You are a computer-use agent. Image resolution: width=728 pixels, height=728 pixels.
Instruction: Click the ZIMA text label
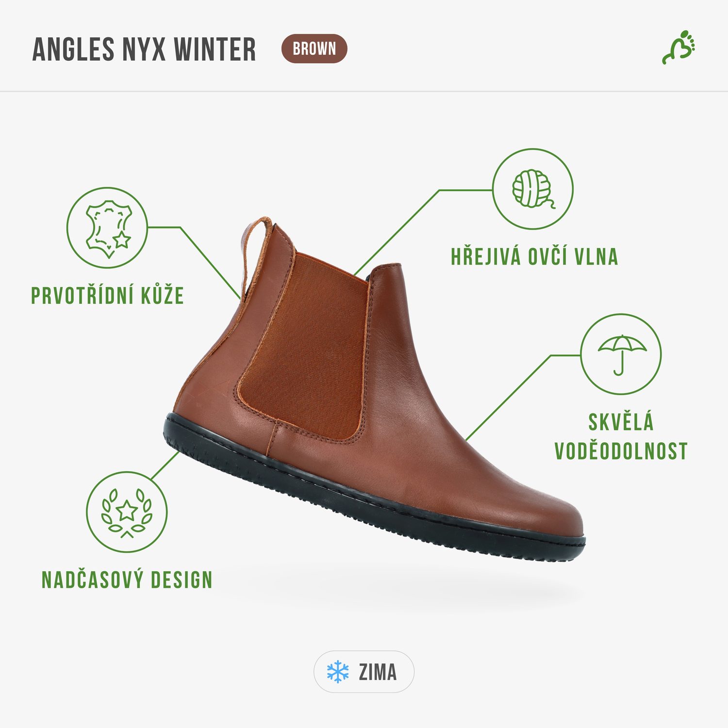click(x=378, y=672)
